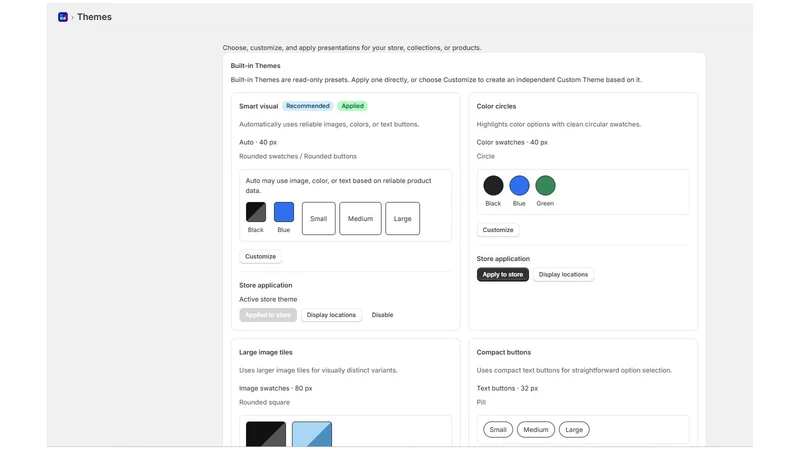Click the Applied badge on Smart visual
Viewport: 800px width, 450px height.
click(x=353, y=106)
